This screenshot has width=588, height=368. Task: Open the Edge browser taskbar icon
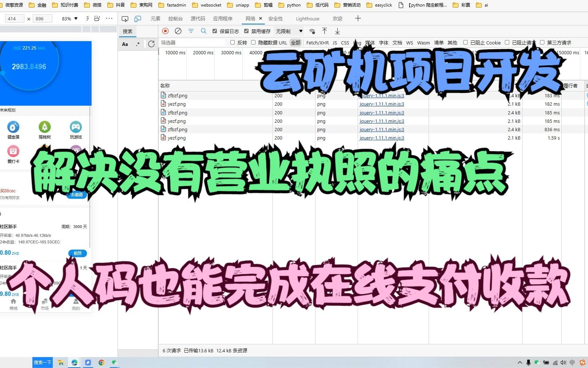tap(75, 363)
